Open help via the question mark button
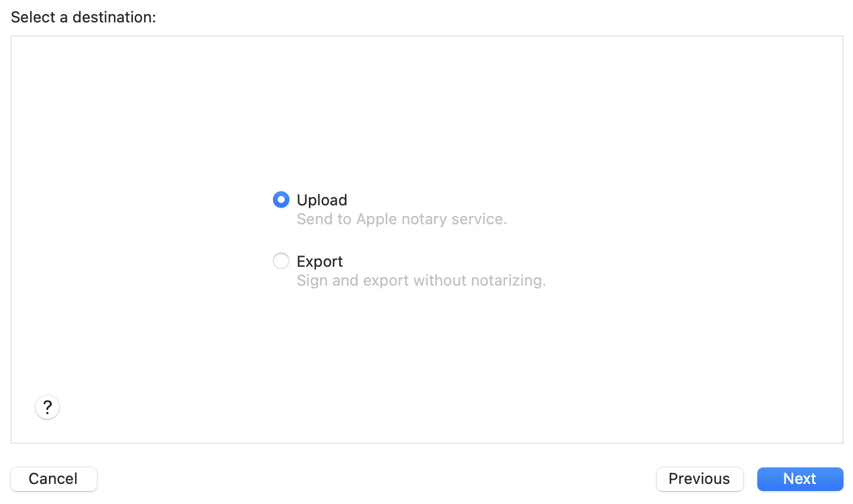853x504 pixels. click(47, 407)
